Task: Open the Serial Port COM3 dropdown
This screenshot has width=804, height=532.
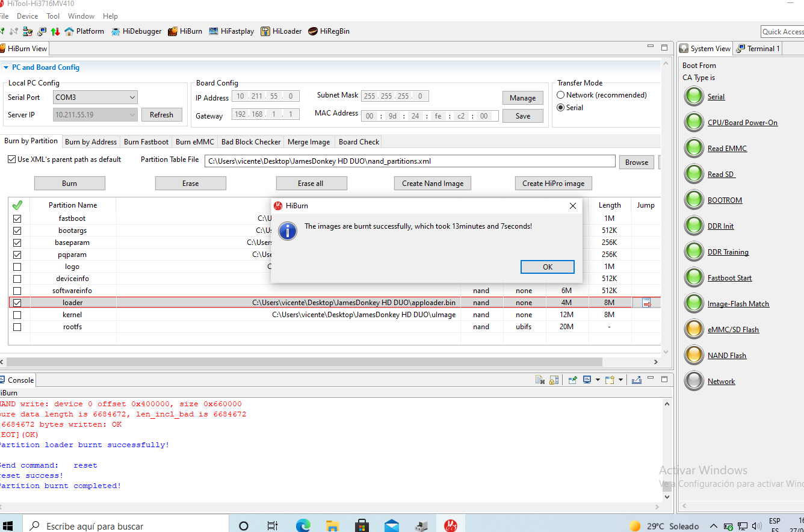Action: (95, 97)
